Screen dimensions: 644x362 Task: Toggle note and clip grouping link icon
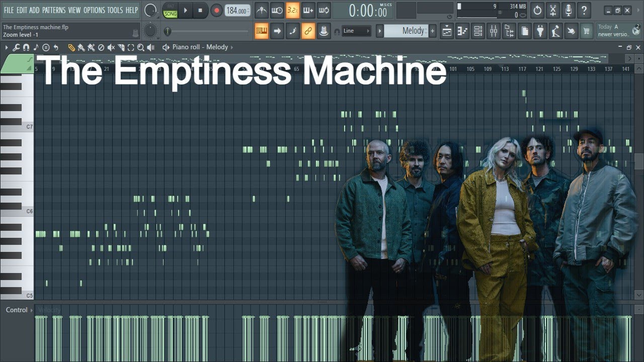308,31
